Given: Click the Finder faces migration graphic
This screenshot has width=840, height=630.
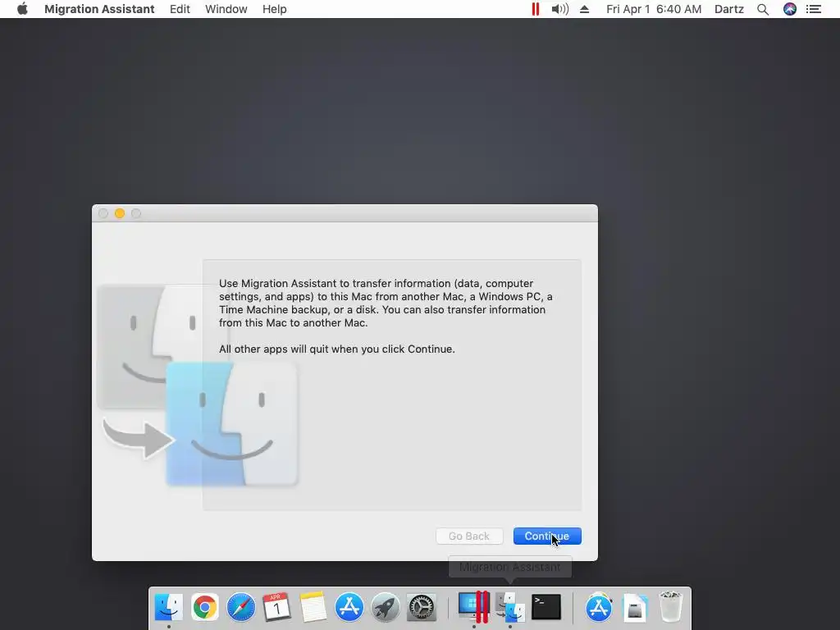Looking at the screenshot, I should point(197,386).
